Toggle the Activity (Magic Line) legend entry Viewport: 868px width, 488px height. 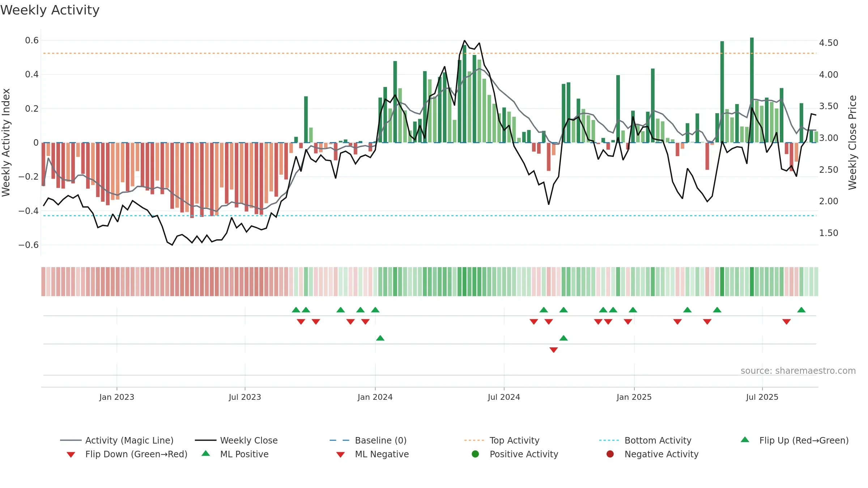[117, 440]
